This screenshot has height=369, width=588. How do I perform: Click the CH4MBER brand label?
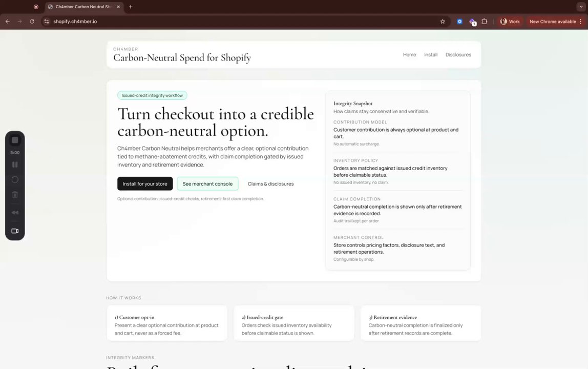point(125,49)
